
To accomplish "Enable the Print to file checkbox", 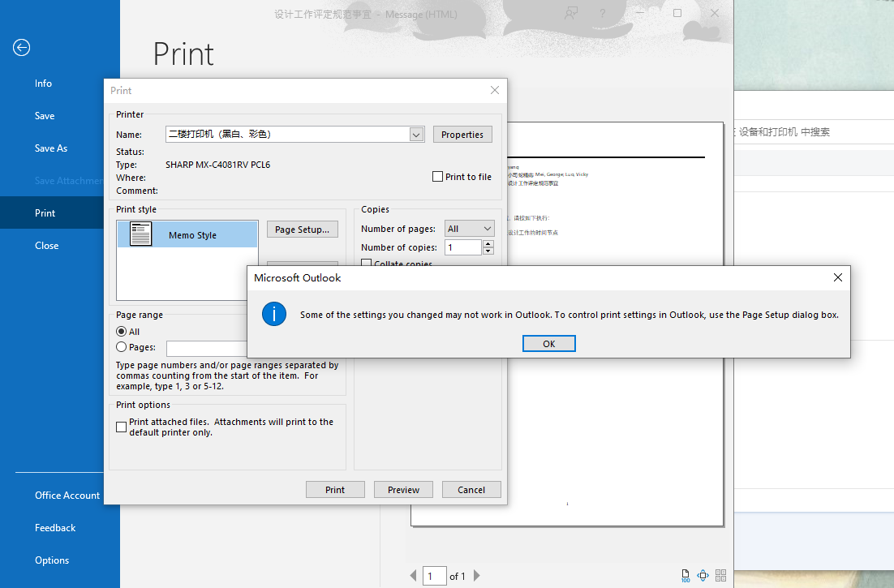I will (438, 177).
